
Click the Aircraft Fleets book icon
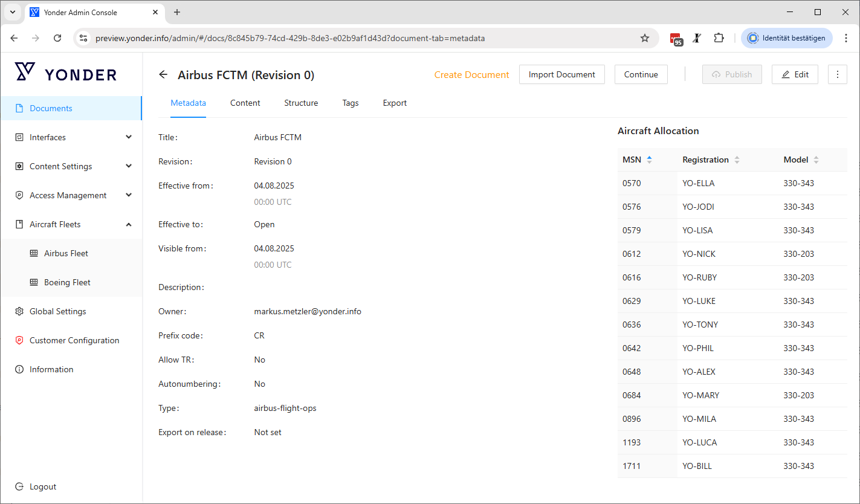(19, 224)
